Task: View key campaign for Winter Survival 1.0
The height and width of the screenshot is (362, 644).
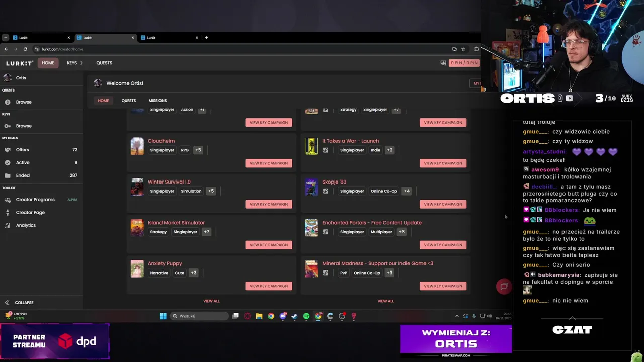Action: pos(269,204)
